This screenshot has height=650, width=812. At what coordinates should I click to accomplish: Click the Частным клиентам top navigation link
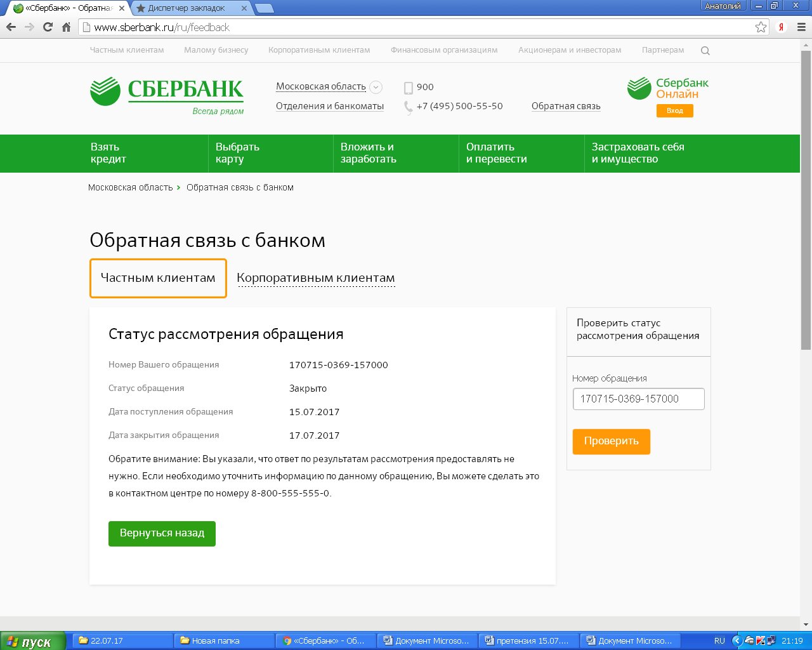coord(127,50)
